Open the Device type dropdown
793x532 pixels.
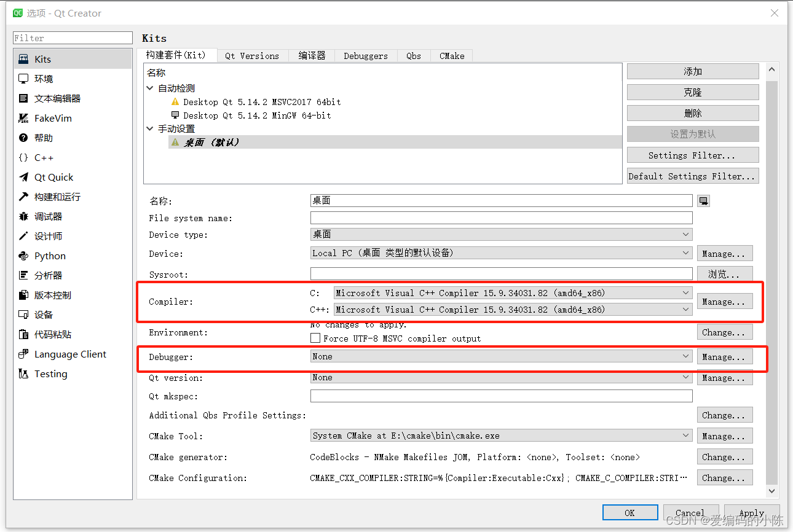[502, 234]
